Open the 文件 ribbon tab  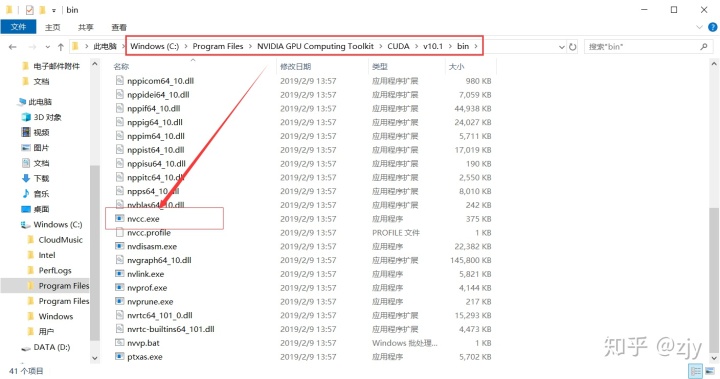click(x=18, y=27)
